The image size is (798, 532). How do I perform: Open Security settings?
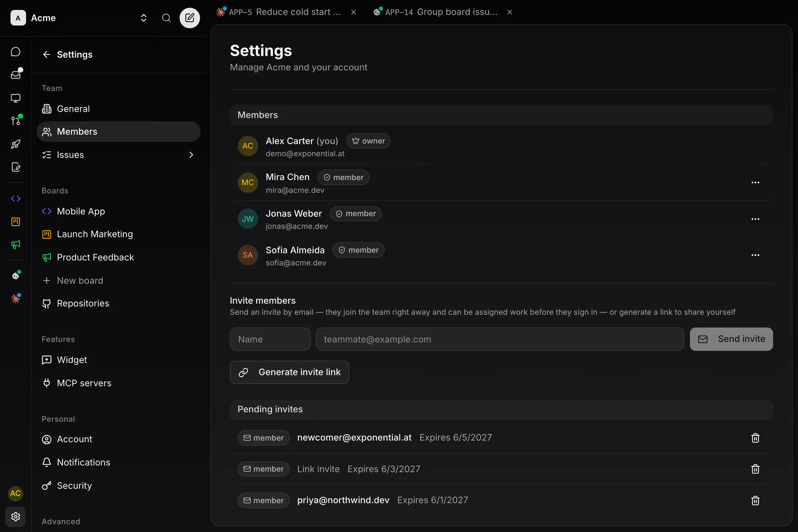tap(118, 485)
